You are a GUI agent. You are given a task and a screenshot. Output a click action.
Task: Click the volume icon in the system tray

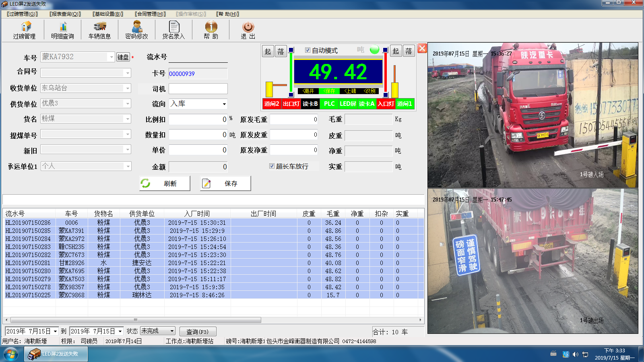tap(575, 354)
